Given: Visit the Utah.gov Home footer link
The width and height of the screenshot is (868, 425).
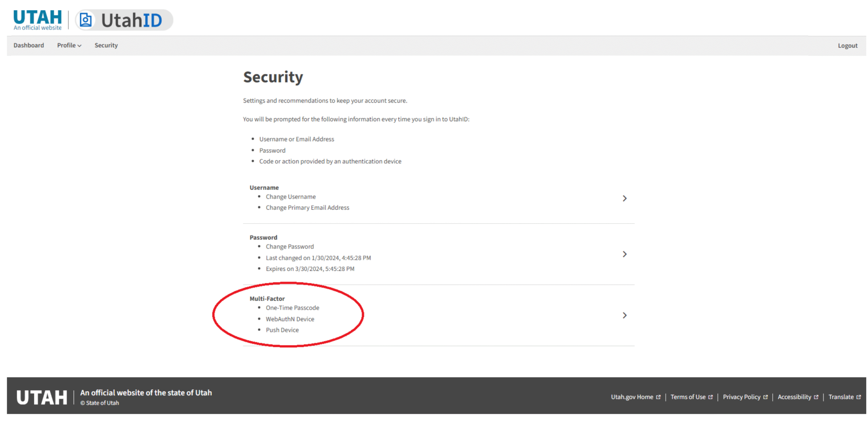Looking at the screenshot, I should [x=632, y=397].
